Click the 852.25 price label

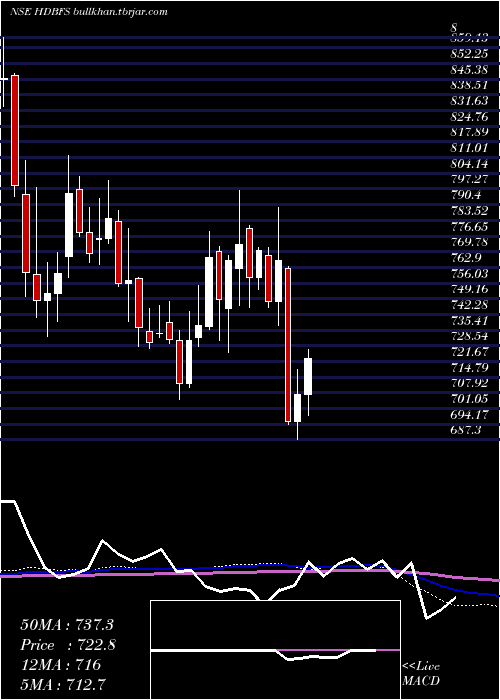(469, 53)
